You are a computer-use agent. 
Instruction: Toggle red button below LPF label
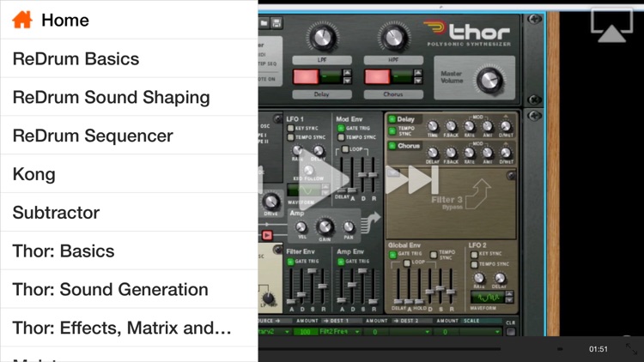tap(306, 76)
